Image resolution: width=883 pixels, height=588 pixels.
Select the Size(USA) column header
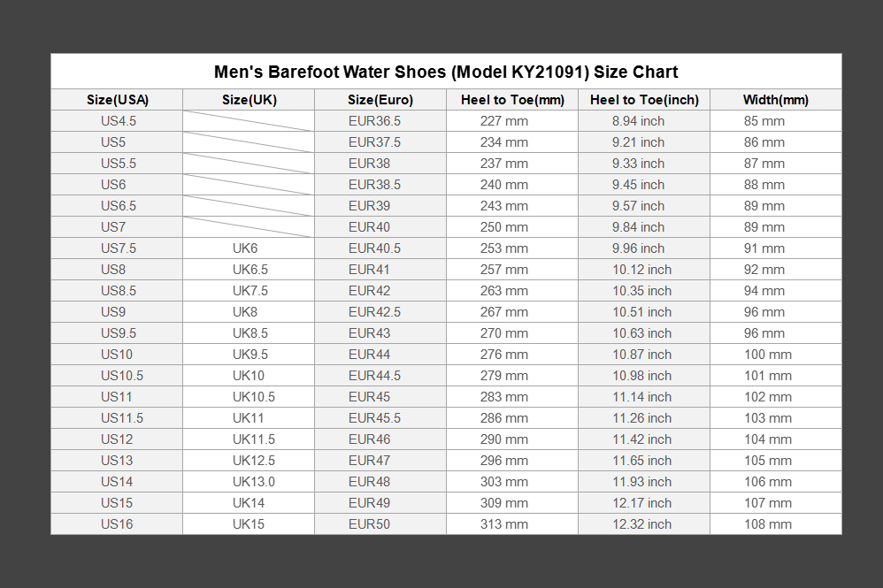click(x=117, y=100)
